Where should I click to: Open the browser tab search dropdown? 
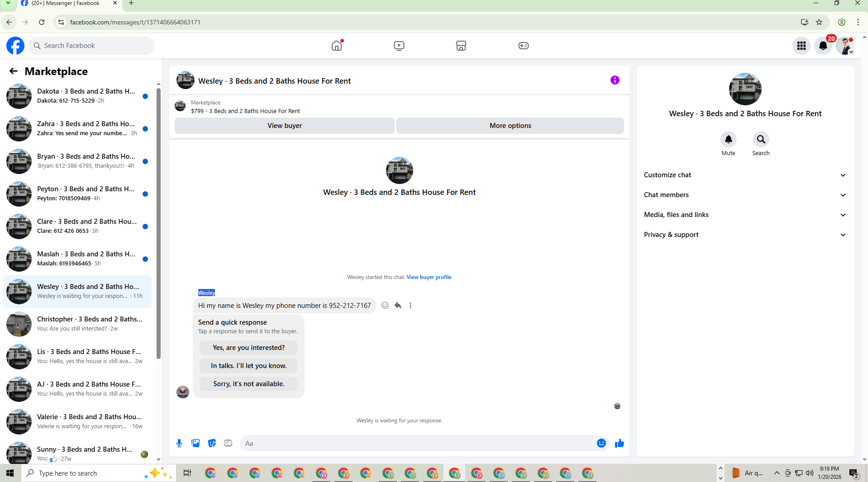pos(8,3)
